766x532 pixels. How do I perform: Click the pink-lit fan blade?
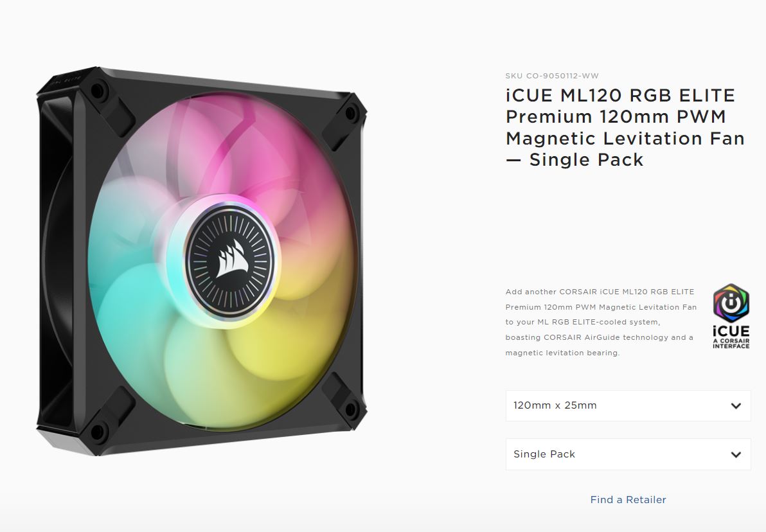point(264,146)
